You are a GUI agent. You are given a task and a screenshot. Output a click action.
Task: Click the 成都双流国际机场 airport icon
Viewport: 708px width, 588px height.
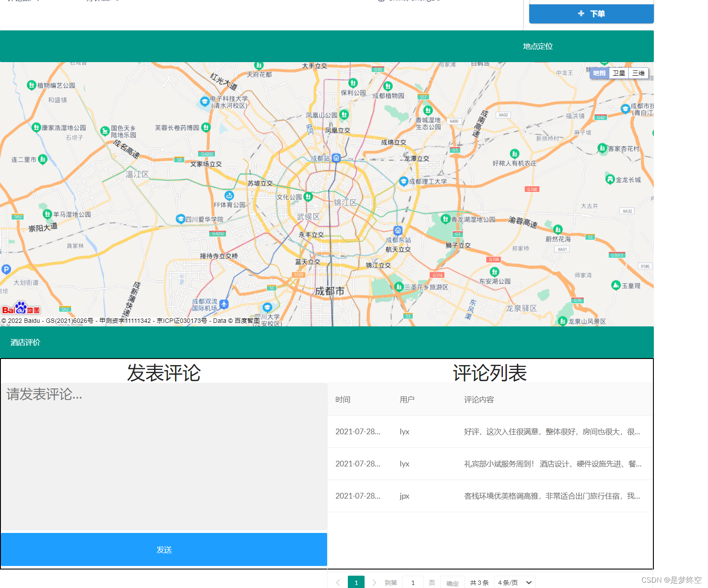224,304
